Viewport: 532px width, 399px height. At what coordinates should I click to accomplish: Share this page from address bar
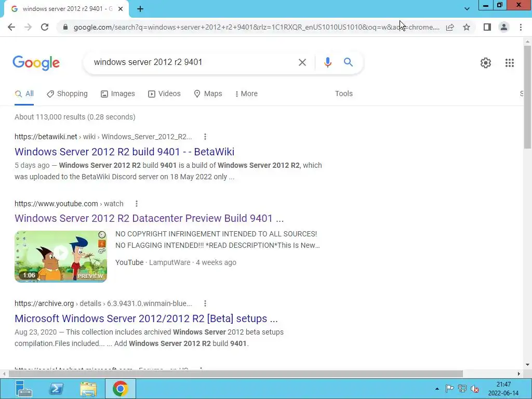[450, 27]
